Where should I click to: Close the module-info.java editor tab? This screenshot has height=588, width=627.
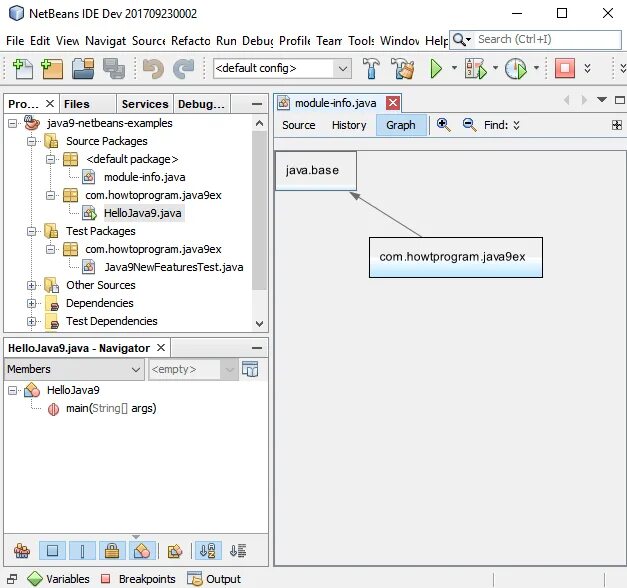tap(393, 103)
